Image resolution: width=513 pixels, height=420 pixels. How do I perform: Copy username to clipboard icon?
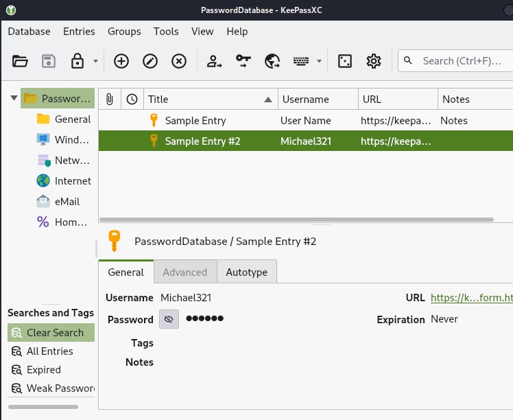click(x=214, y=61)
